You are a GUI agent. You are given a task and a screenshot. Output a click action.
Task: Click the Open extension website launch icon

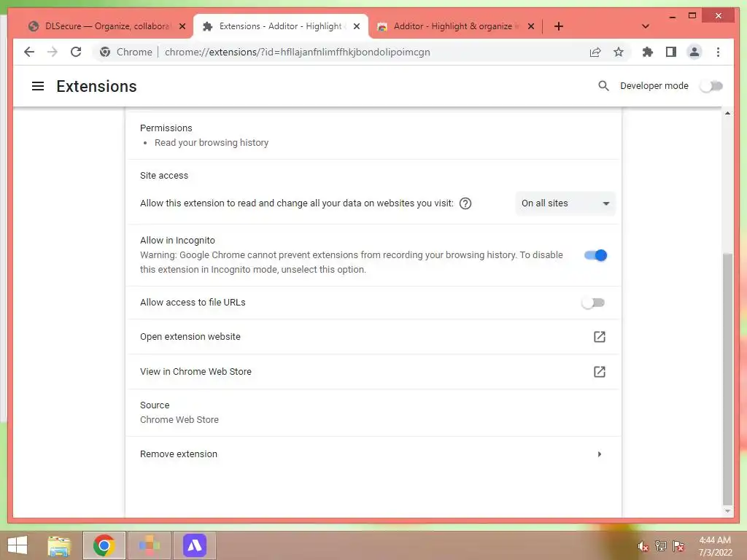(x=600, y=337)
